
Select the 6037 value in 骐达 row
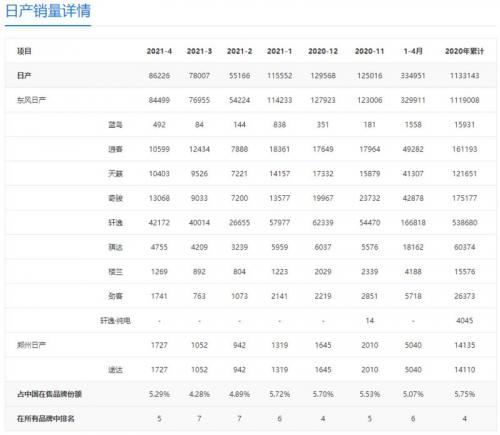[323, 247]
